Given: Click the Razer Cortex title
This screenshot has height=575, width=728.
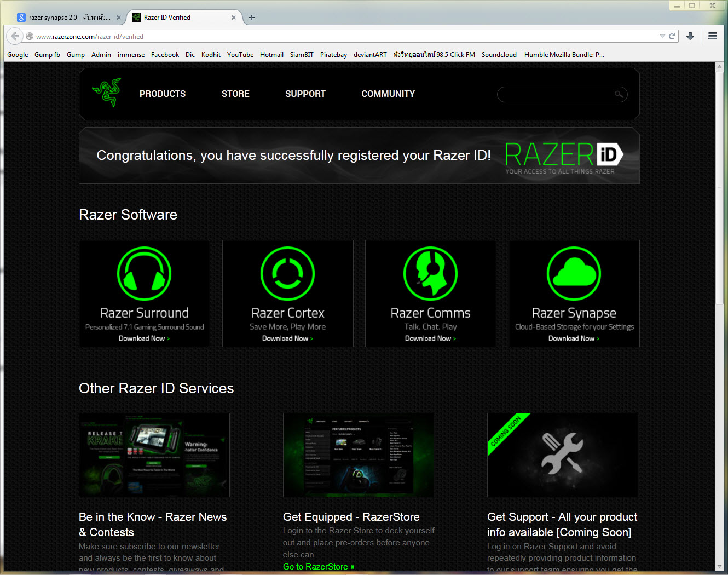Looking at the screenshot, I should [x=288, y=313].
